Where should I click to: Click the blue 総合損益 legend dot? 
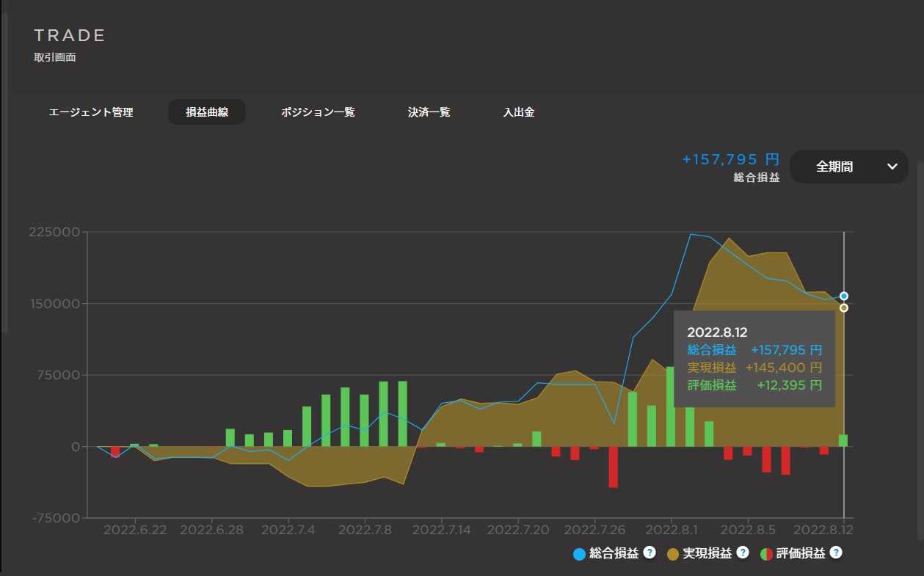click(579, 554)
